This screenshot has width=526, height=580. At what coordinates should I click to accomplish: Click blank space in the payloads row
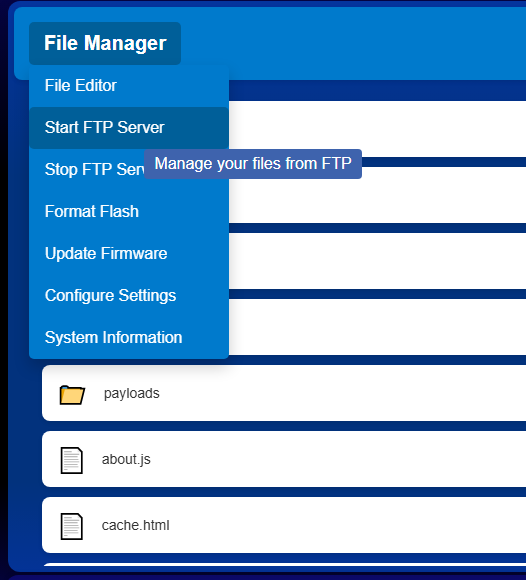333,393
